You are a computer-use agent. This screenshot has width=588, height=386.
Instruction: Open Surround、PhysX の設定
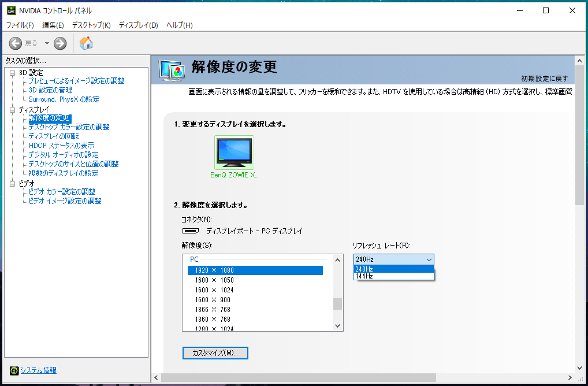64,99
